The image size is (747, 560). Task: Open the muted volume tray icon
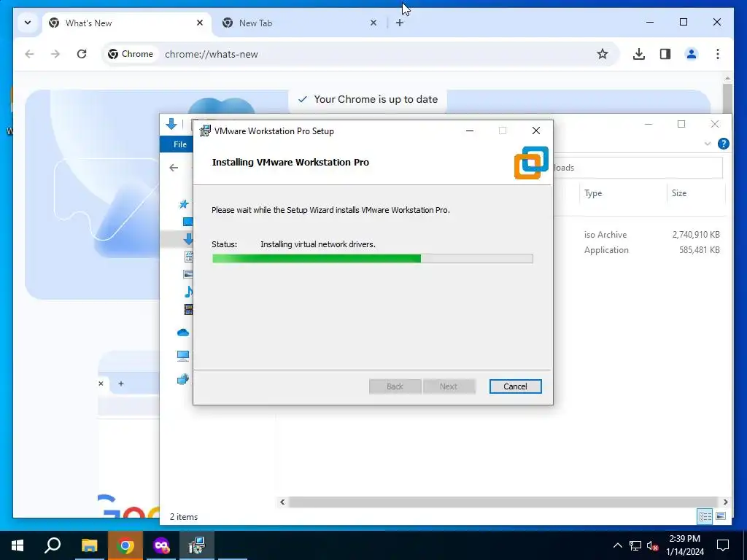click(x=653, y=545)
